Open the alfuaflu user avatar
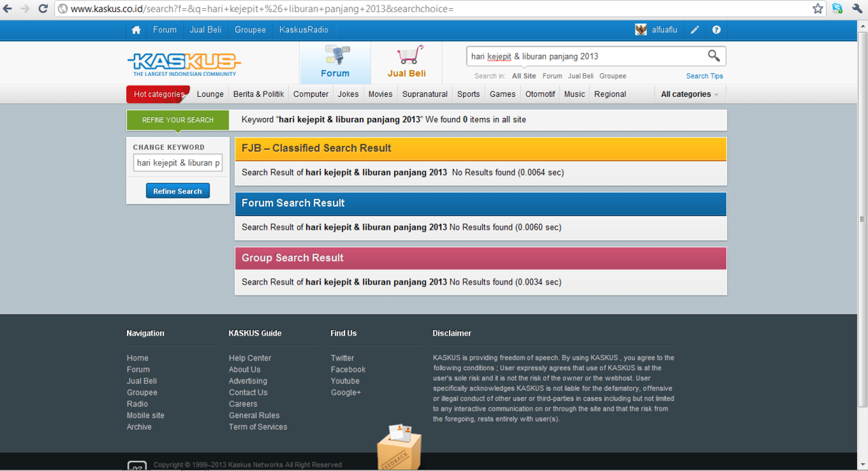The image size is (868, 471). point(641,30)
